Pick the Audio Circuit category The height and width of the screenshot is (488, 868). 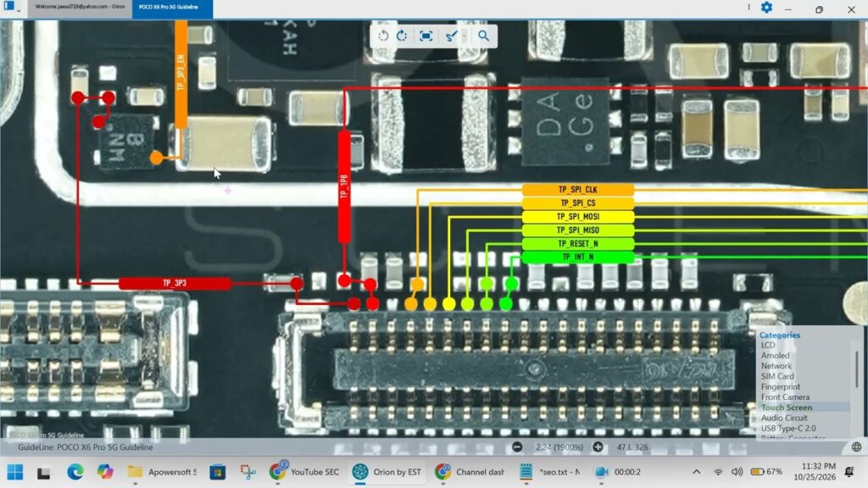pos(784,419)
